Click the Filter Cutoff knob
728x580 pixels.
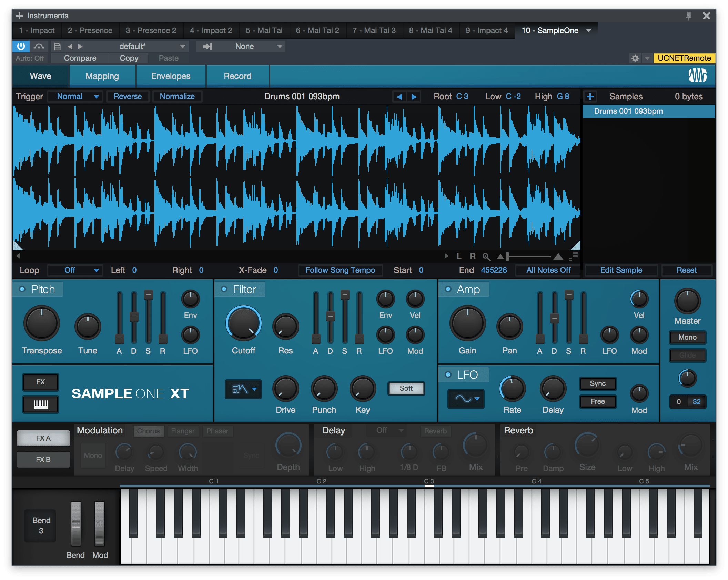[x=243, y=323]
